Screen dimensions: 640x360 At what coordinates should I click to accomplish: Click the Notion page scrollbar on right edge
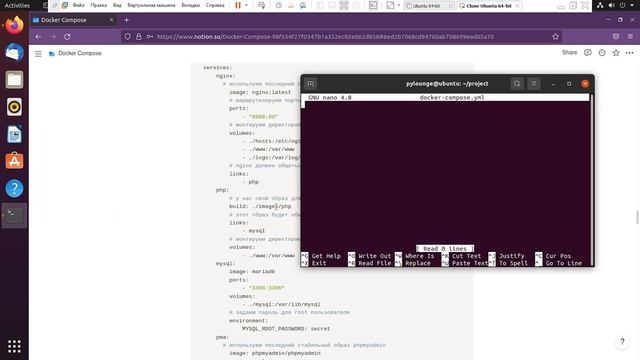637,217
